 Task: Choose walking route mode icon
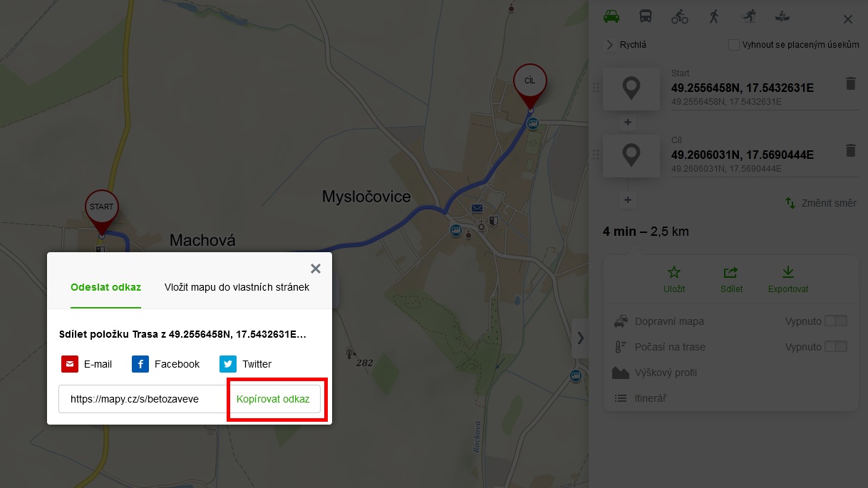coord(714,16)
